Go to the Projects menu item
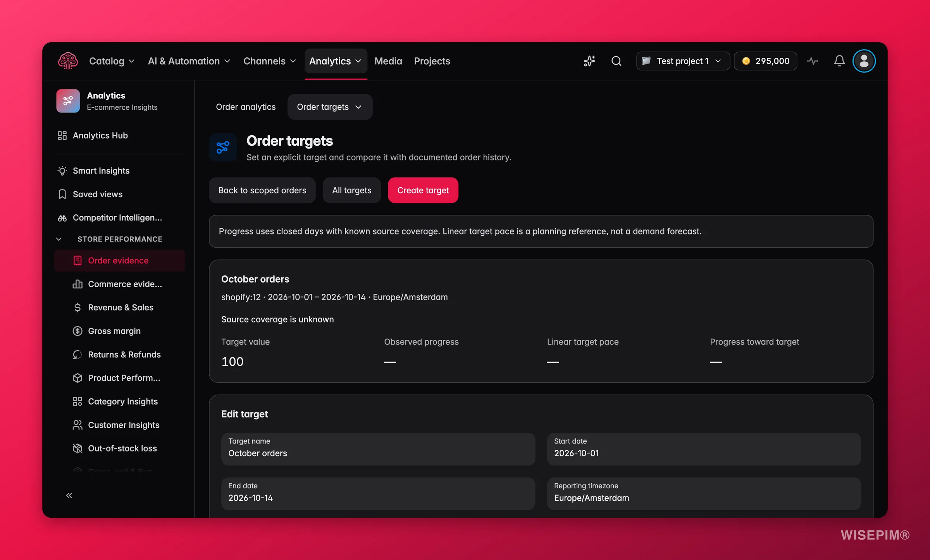The width and height of the screenshot is (930, 560). (x=432, y=61)
